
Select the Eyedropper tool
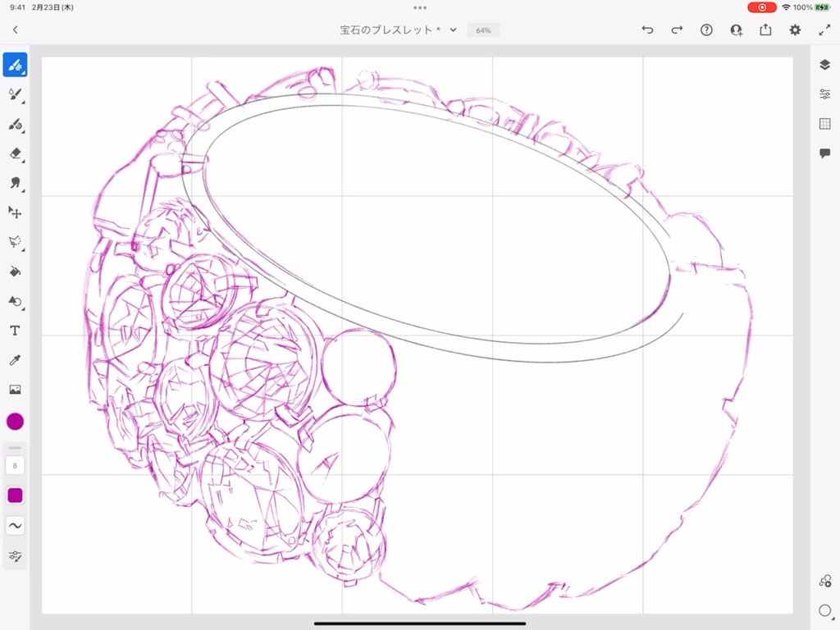tap(15, 360)
